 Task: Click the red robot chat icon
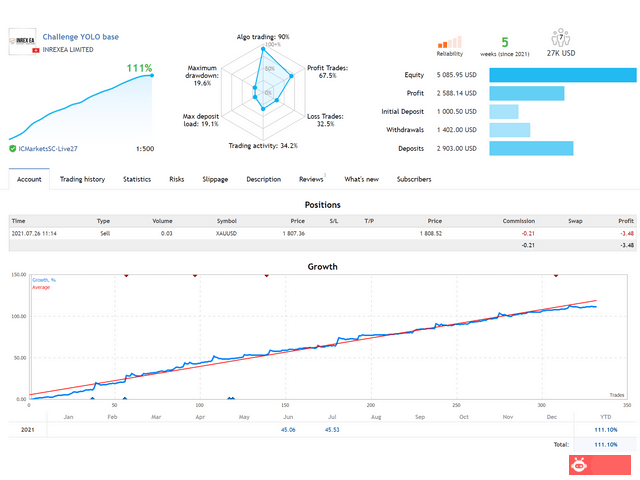tap(579, 465)
